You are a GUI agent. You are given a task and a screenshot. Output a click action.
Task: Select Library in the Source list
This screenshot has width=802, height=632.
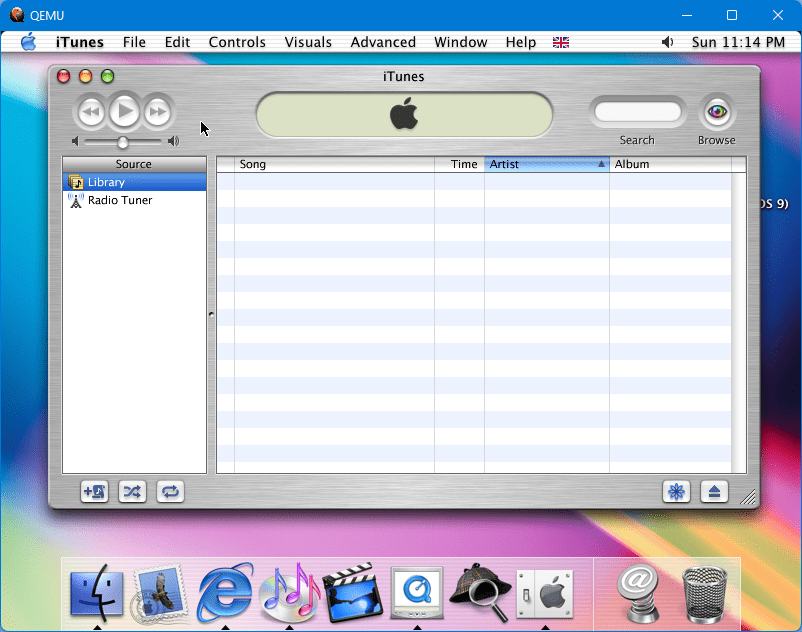click(106, 182)
